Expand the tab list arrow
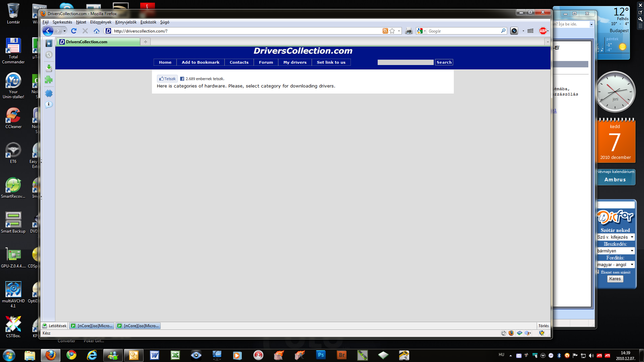Viewport: 644px width, 362px height. click(x=547, y=42)
